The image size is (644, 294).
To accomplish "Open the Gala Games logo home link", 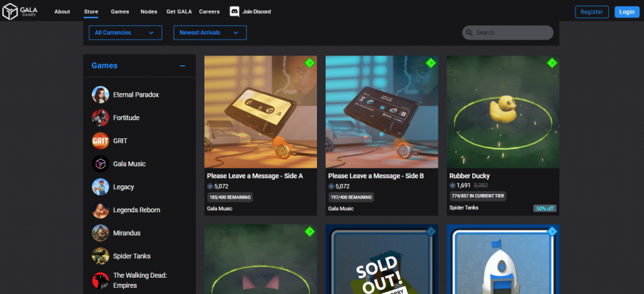I will (20, 11).
